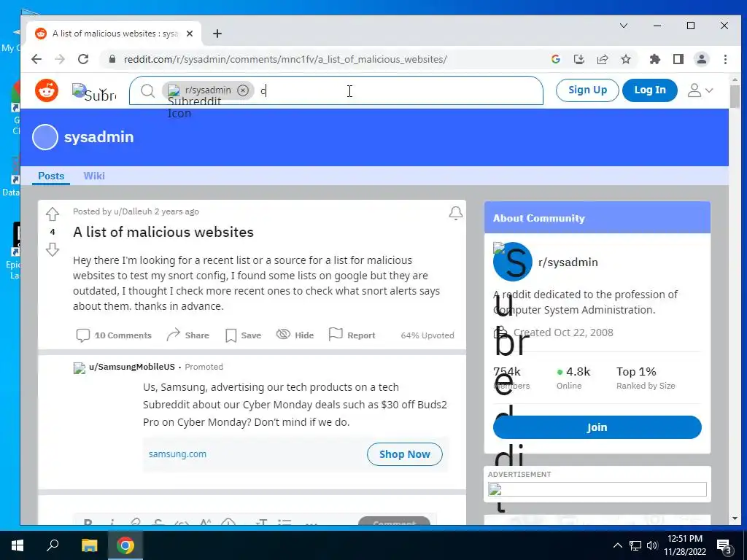The image size is (747, 560).
Task: Downvote the malicious websites post
Action: 53,249
